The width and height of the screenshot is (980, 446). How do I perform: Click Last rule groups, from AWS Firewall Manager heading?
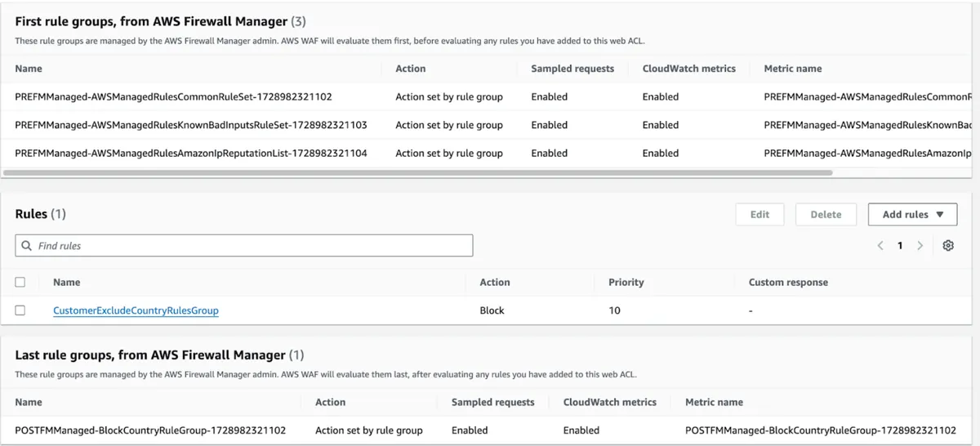tap(159, 355)
